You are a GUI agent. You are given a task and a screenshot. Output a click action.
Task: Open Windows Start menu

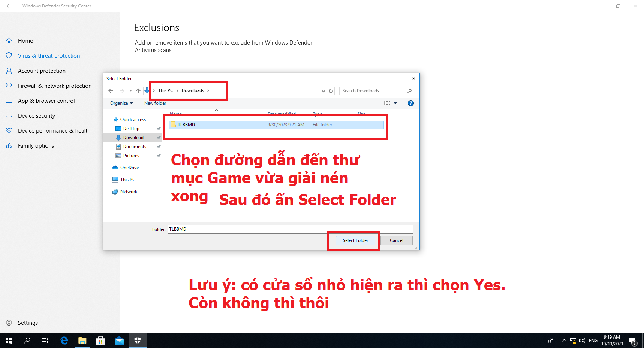click(x=9, y=340)
